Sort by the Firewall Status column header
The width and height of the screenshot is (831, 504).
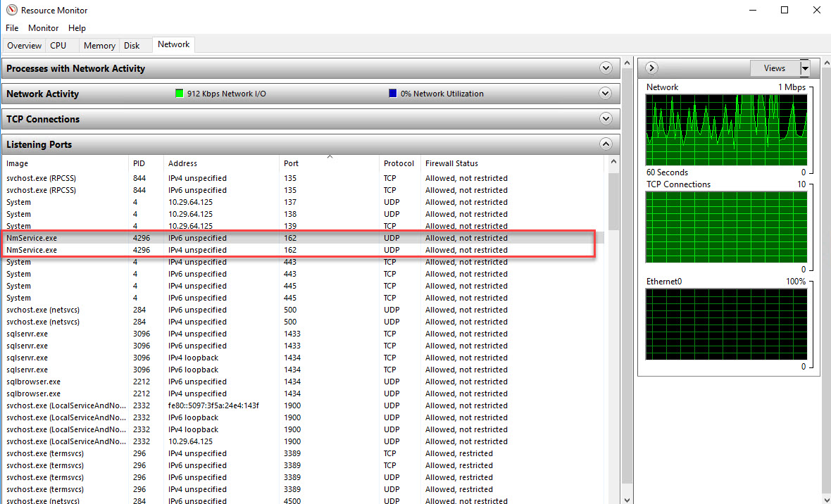(512, 163)
